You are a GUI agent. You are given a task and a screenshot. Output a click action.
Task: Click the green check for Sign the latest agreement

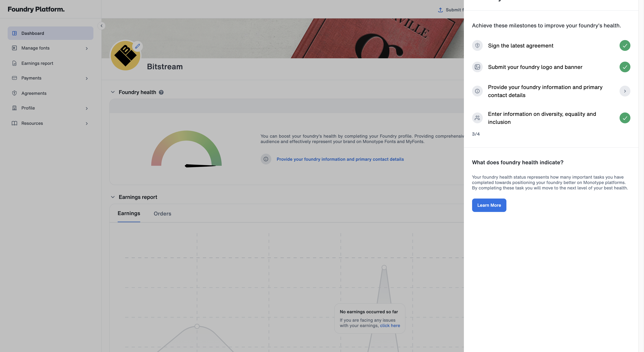[625, 45]
